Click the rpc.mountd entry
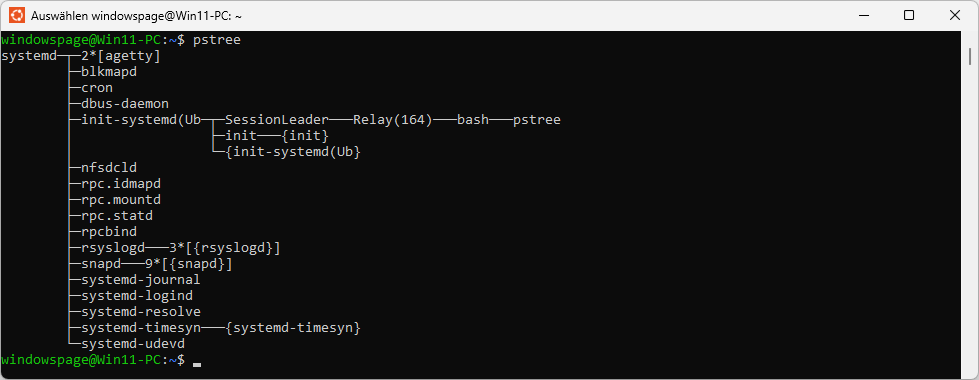This screenshot has height=380, width=979. (x=121, y=200)
